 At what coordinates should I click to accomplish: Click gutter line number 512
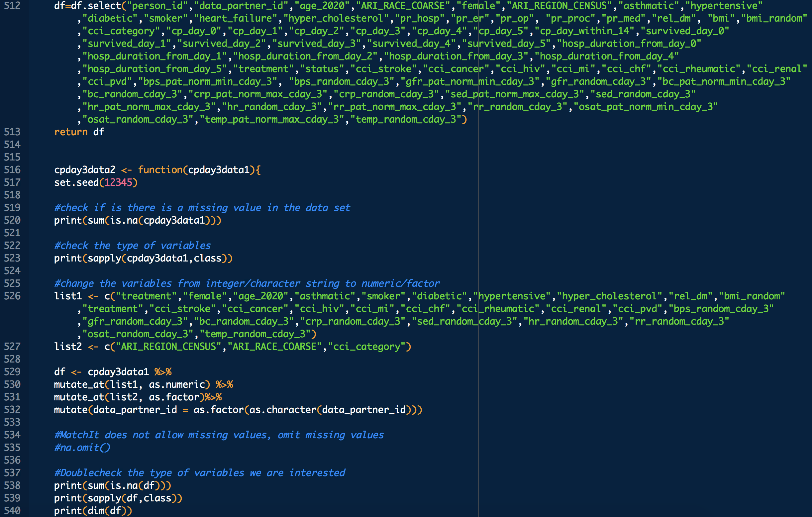[x=12, y=6]
